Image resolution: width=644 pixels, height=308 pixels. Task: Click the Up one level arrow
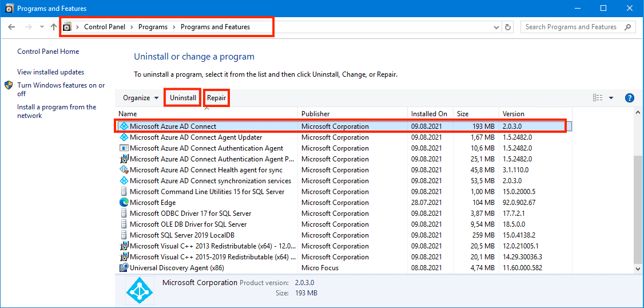[53, 27]
